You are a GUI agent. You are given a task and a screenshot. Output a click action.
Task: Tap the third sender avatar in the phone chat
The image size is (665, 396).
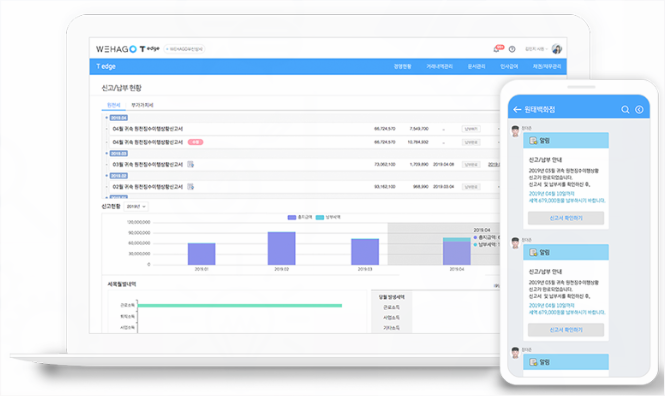(x=515, y=352)
